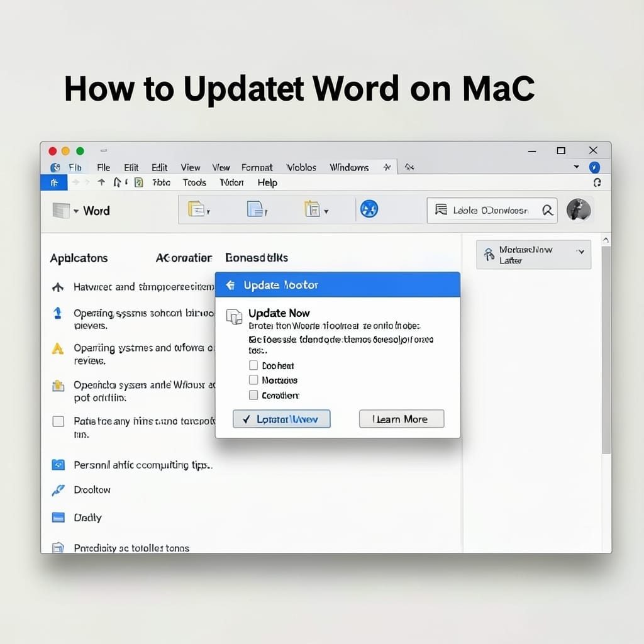Click the up arrow icon beside Hatwicet row

tap(58, 287)
